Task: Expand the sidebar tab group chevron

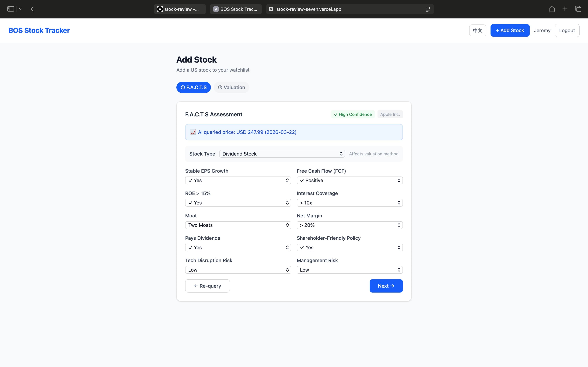Action: [x=20, y=9]
